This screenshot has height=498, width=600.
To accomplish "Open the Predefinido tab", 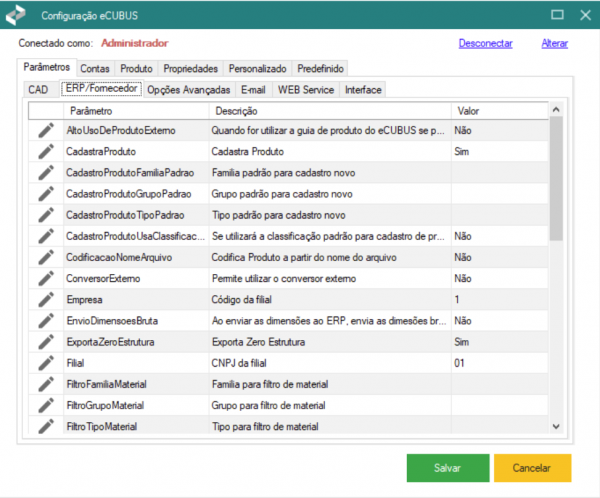I will (x=321, y=69).
